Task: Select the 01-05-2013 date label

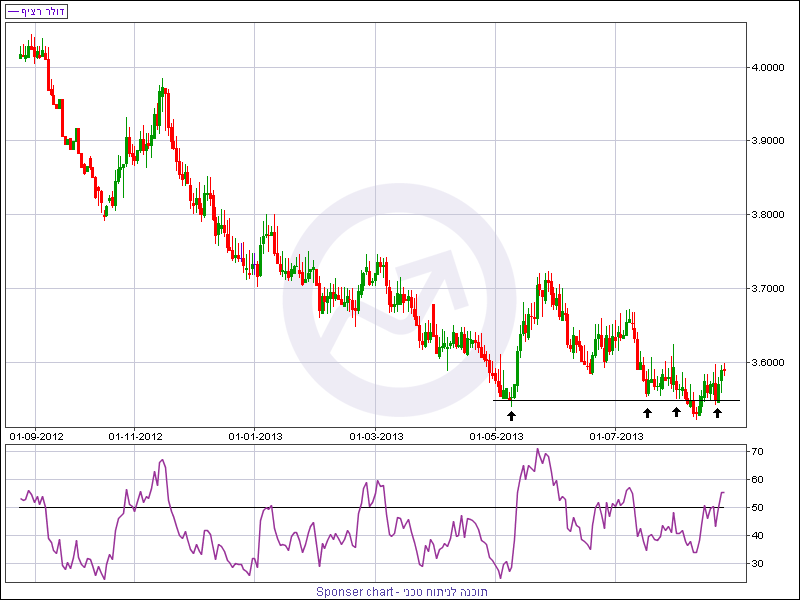Action: coord(497,436)
